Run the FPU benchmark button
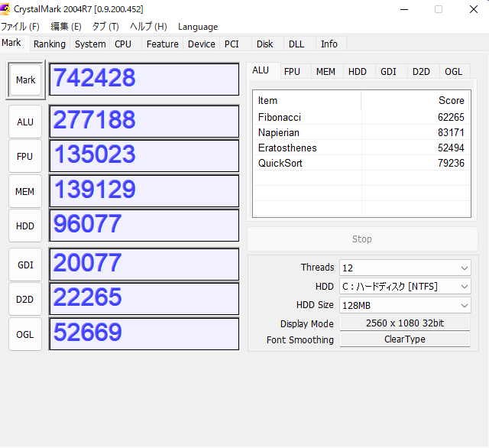Viewport: 489px width, 448px height. 25,156
